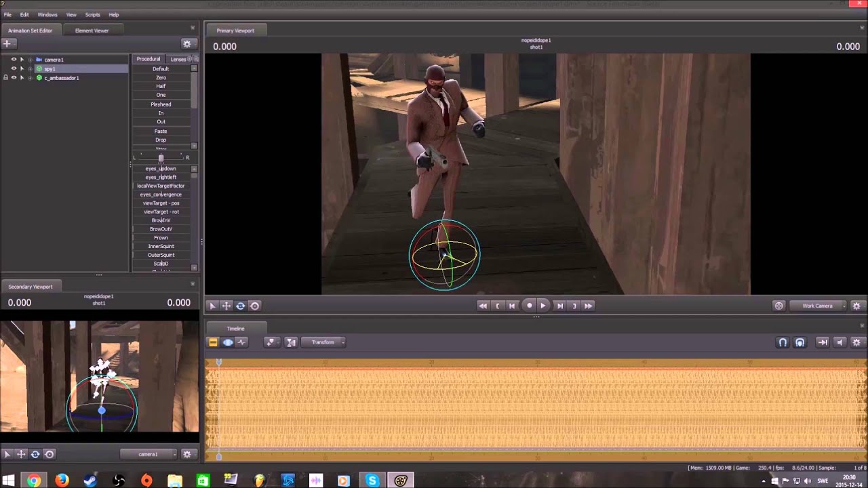Open Work Camera dropdown
The height and width of the screenshot is (488, 868).
pos(819,306)
